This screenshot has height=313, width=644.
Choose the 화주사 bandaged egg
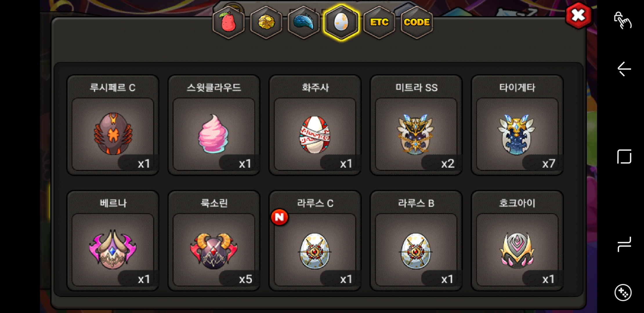click(x=315, y=125)
